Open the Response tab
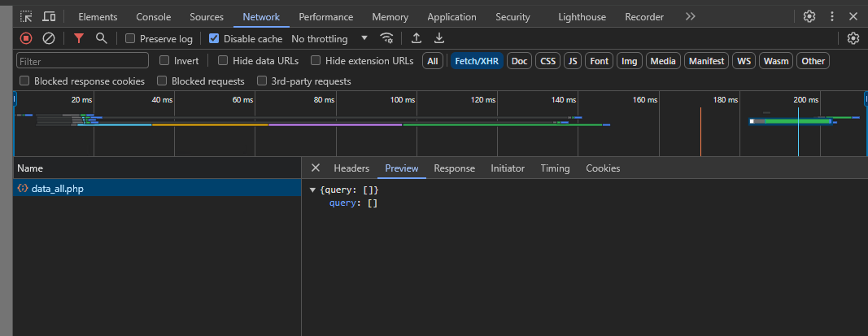Image resolution: width=868 pixels, height=336 pixels. click(454, 168)
